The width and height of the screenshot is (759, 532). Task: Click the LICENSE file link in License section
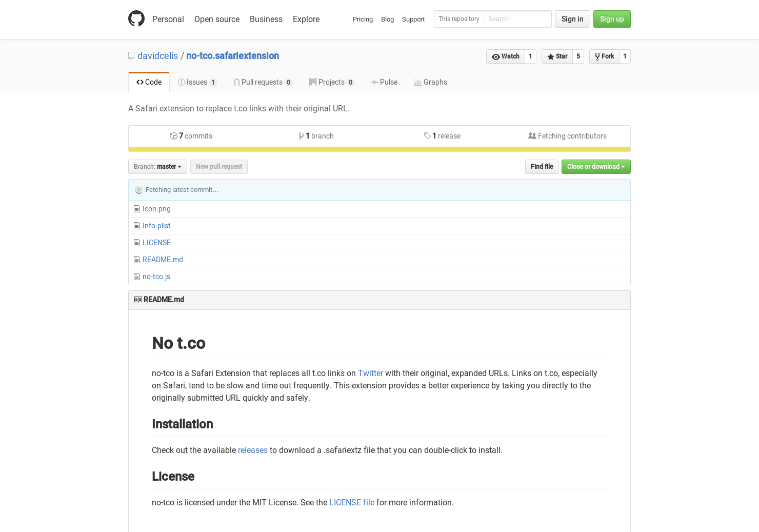[352, 503]
